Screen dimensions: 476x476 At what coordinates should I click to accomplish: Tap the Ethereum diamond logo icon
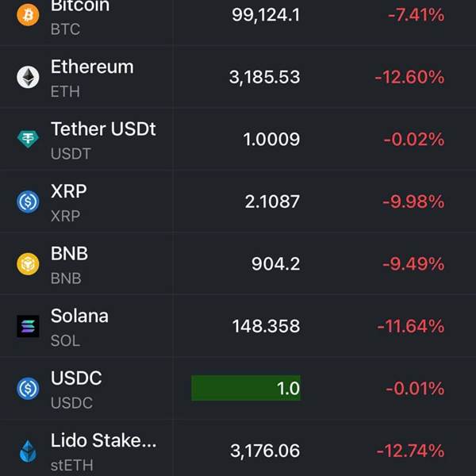[x=28, y=77]
